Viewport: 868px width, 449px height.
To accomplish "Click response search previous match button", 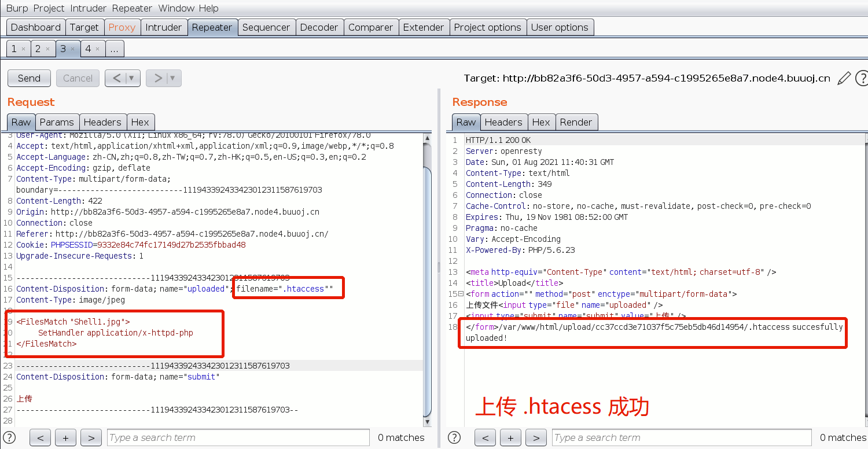I will 485,437.
